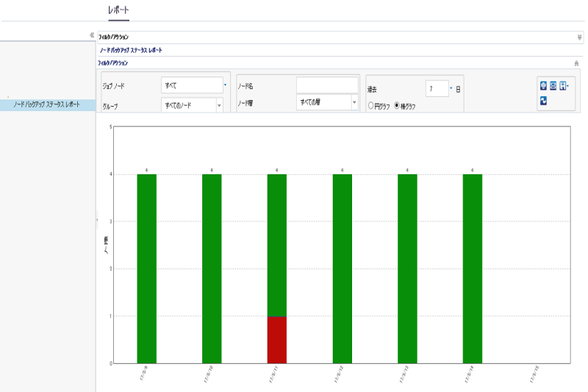Image resolution: width=588 pixels, height=392 pixels.
Task: Click the email report envelope icon
Action: 553,86
